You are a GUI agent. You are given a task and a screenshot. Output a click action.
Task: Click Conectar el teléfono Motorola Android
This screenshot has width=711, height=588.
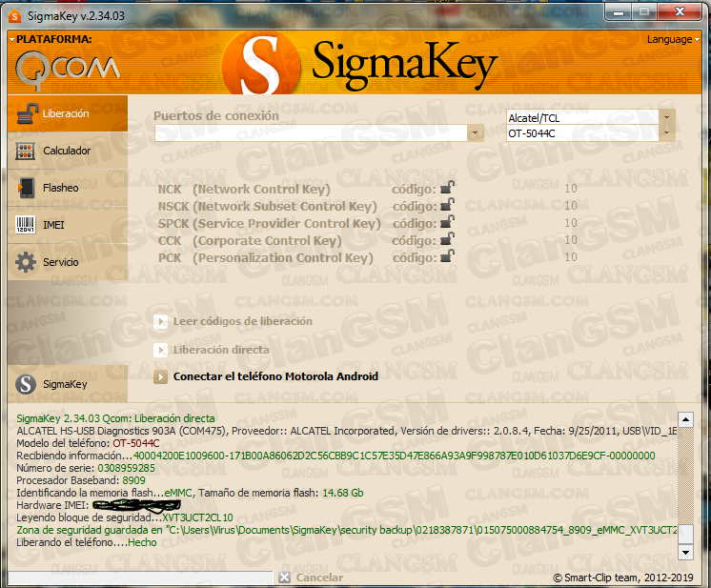tap(275, 376)
